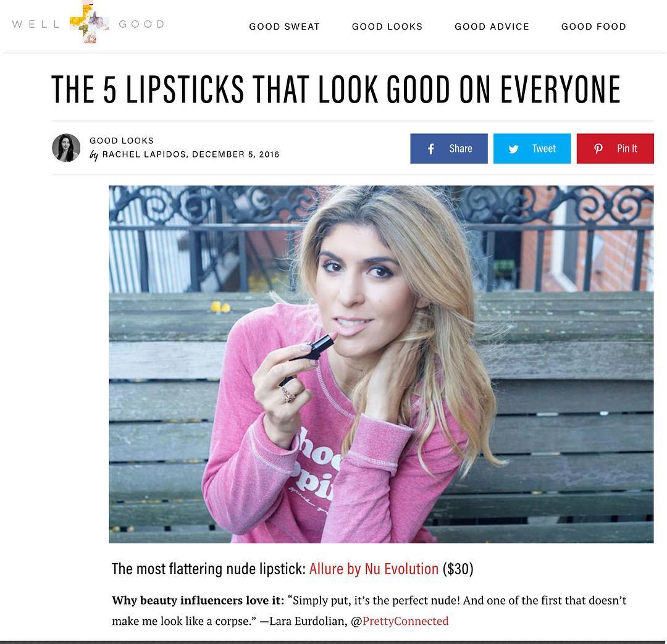Open the Good Food menu
This screenshot has width=667, height=644.
click(594, 27)
